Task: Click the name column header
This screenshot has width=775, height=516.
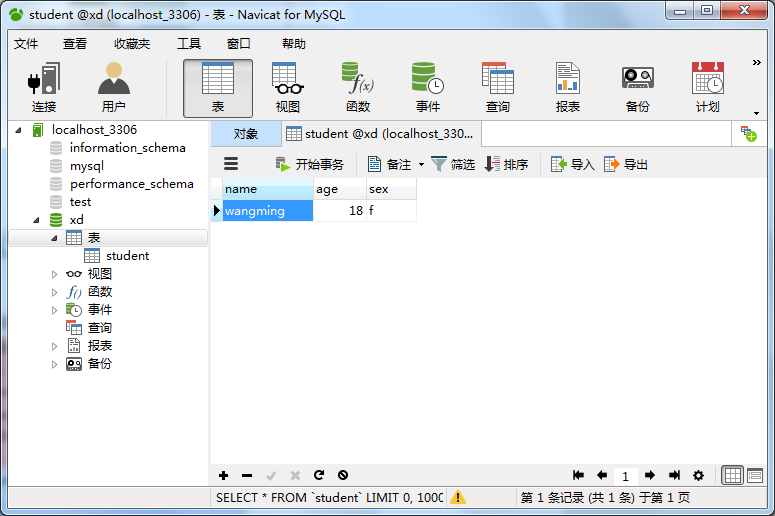Action: (267, 189)
